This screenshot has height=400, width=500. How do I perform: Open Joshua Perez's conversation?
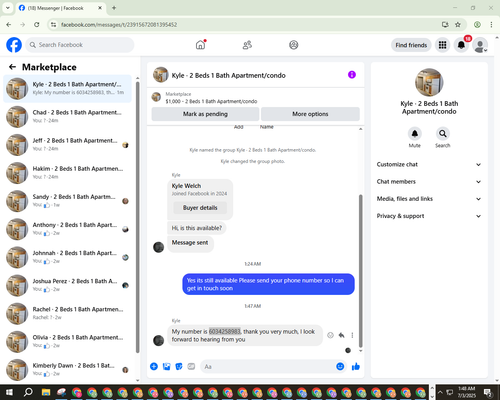click(68, 285)
